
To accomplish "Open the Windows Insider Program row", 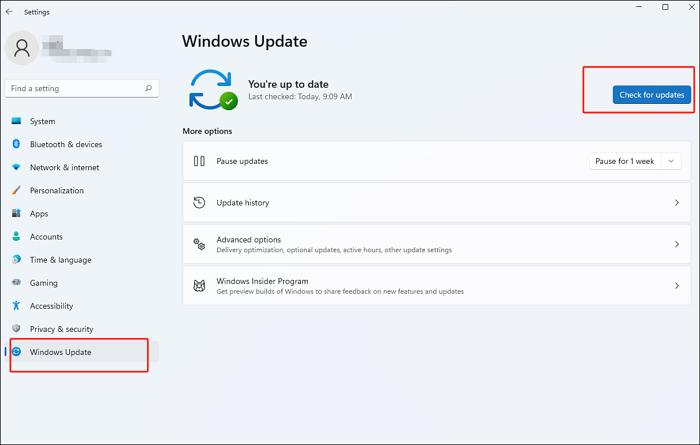I will click(x=437, y=286).
